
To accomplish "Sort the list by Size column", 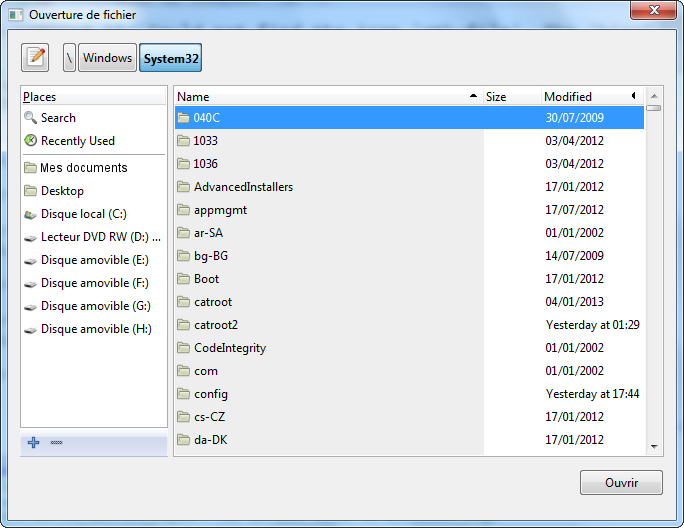I will coord(509,97).
